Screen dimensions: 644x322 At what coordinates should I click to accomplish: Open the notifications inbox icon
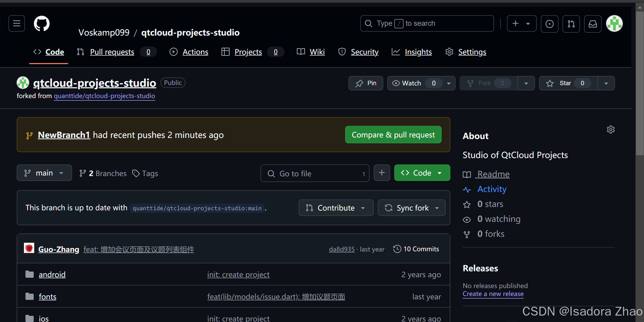[593, 24]
